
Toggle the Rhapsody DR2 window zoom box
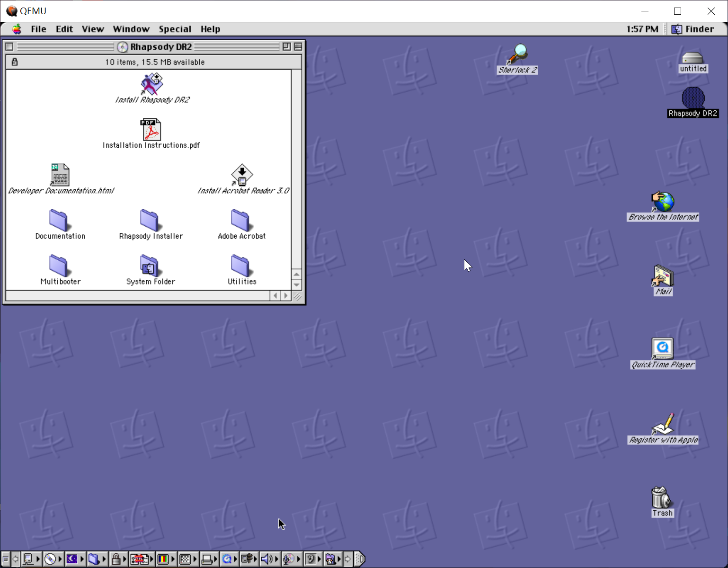point(286,46)
